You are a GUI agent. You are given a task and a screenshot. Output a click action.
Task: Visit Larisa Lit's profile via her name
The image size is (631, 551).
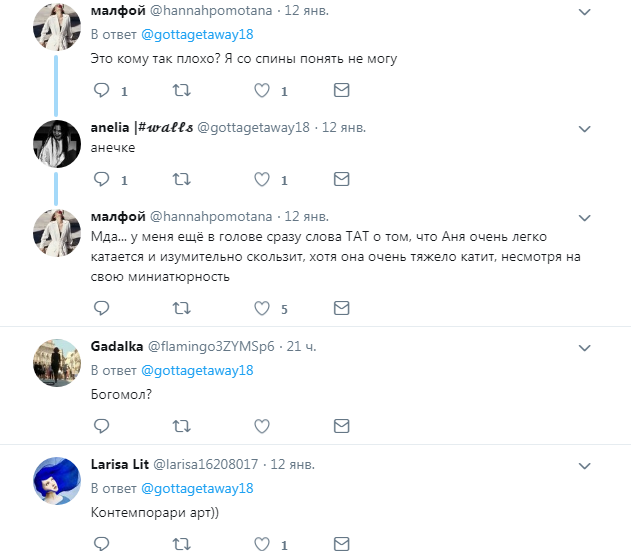coord(118,464)
